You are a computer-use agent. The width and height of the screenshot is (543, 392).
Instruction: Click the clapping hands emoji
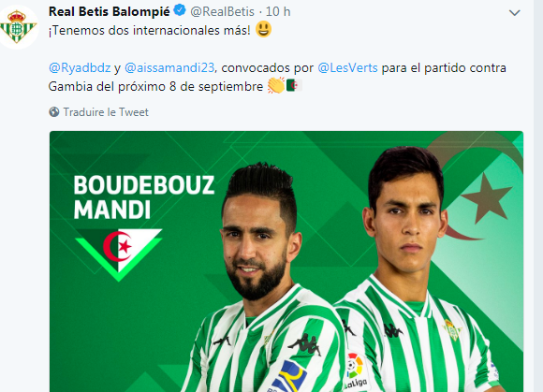point(276,85)
